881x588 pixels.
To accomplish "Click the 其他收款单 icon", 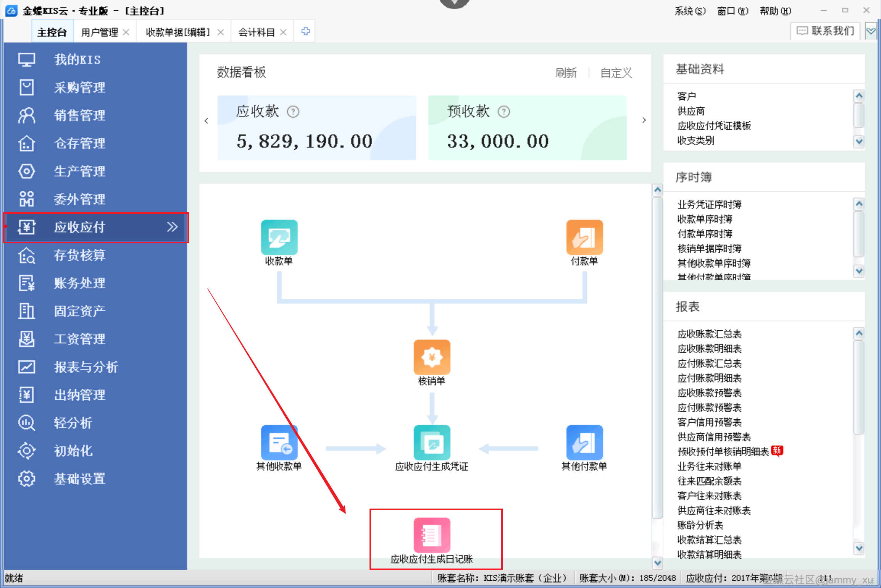I will click(x=279, y=443).
